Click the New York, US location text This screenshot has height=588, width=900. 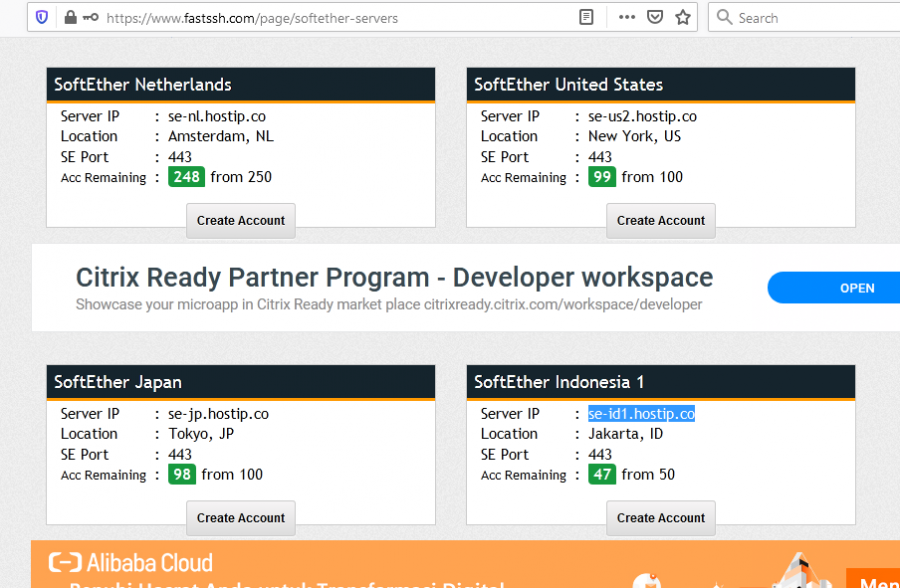pyautogui.click(x=634, y=137)
